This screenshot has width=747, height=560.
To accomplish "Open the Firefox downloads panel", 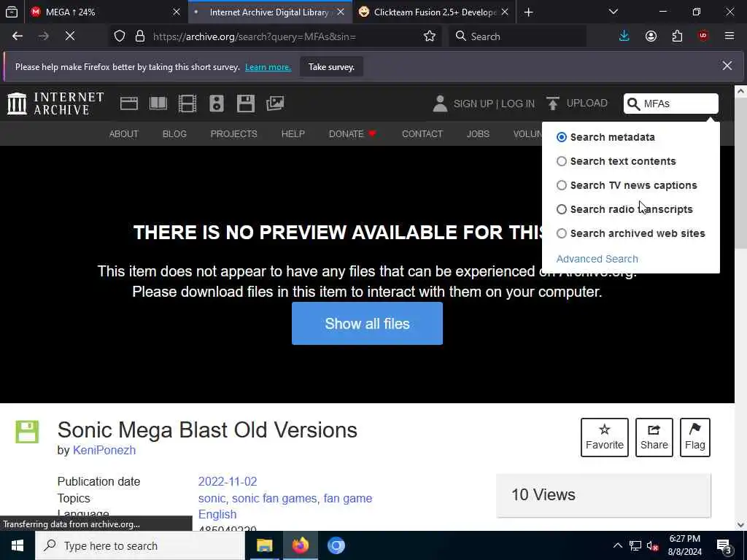I will 624,36.
